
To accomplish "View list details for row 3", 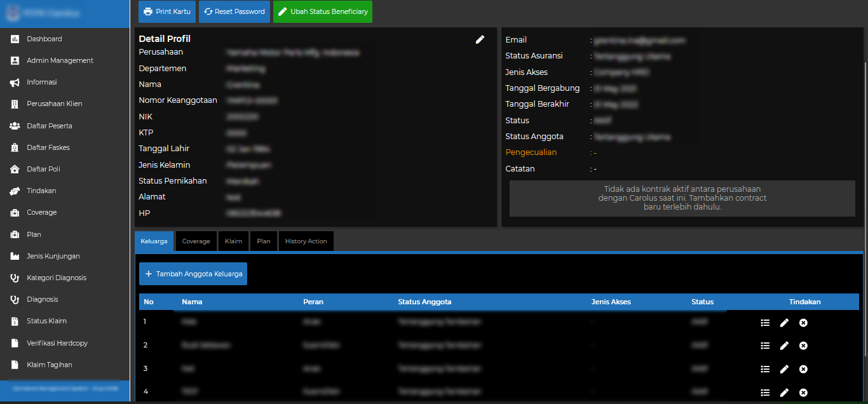I will coord(765,369).
